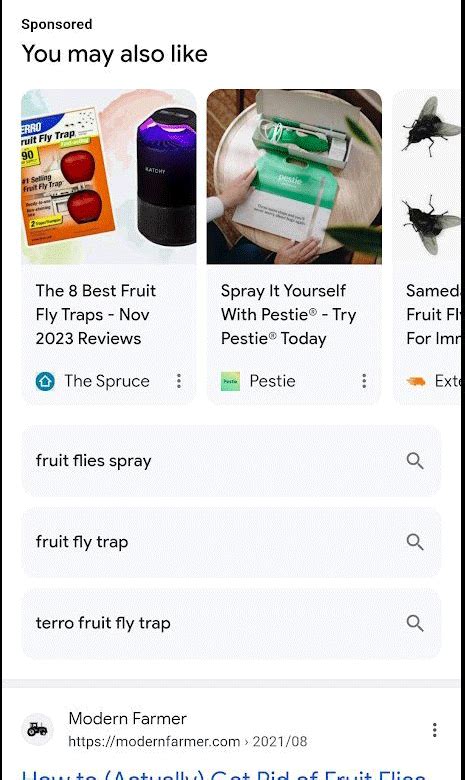The image size is (465, 780).
Task: Open The Spruce ad options menu
Action: [179, 381]
